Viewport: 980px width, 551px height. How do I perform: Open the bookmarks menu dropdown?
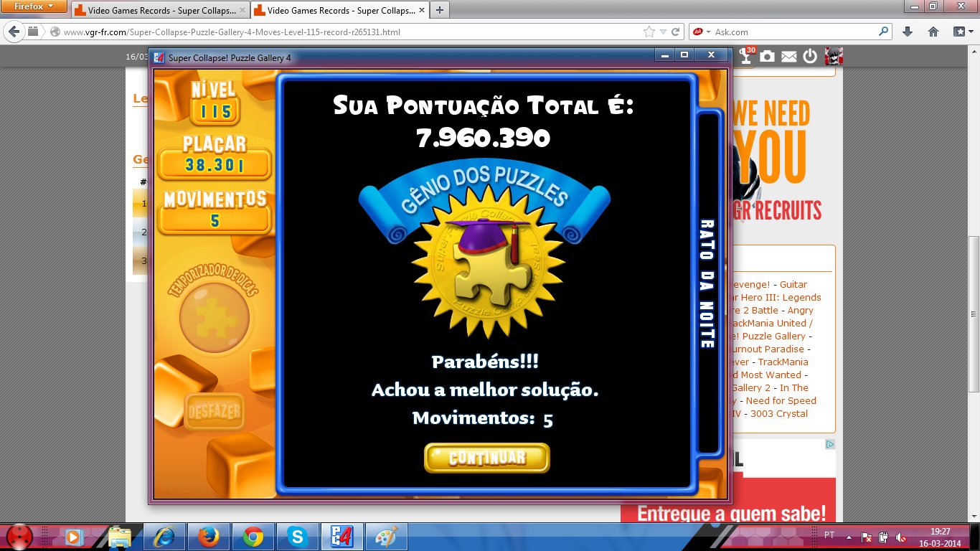(962, 32)
